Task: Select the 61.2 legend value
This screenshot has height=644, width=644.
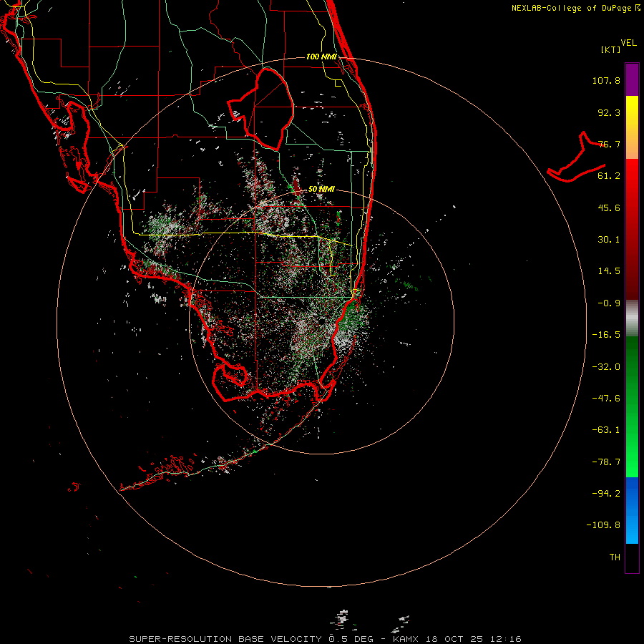Action: 609,176
